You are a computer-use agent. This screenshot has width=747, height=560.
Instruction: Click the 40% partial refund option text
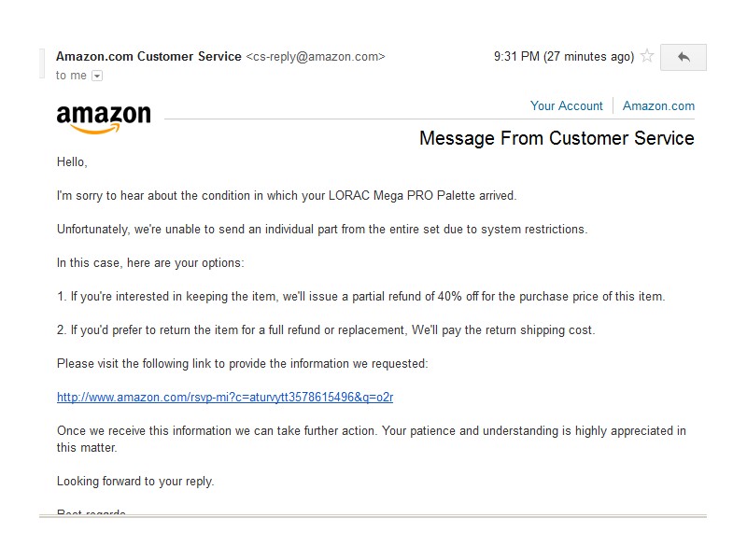pos(360,296)
